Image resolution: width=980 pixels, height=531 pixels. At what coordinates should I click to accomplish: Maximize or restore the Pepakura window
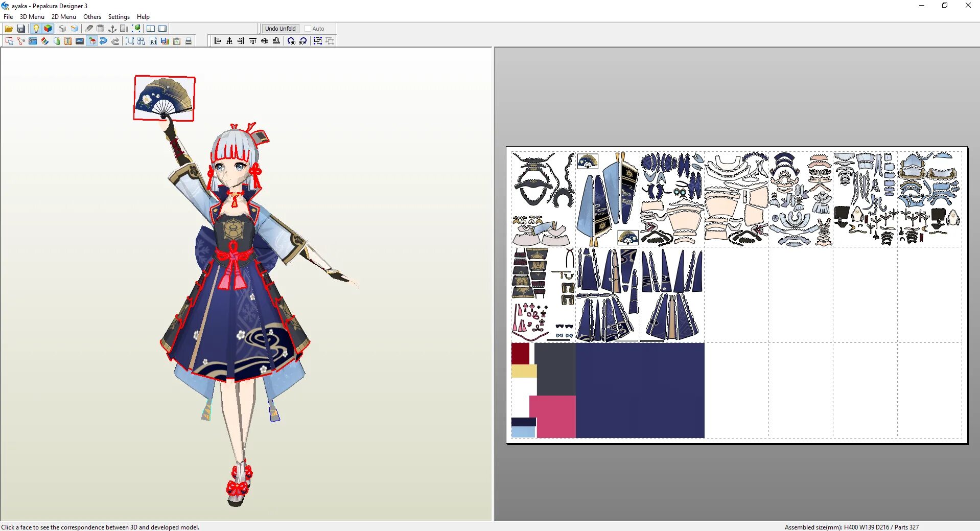(x=945, y=6)
